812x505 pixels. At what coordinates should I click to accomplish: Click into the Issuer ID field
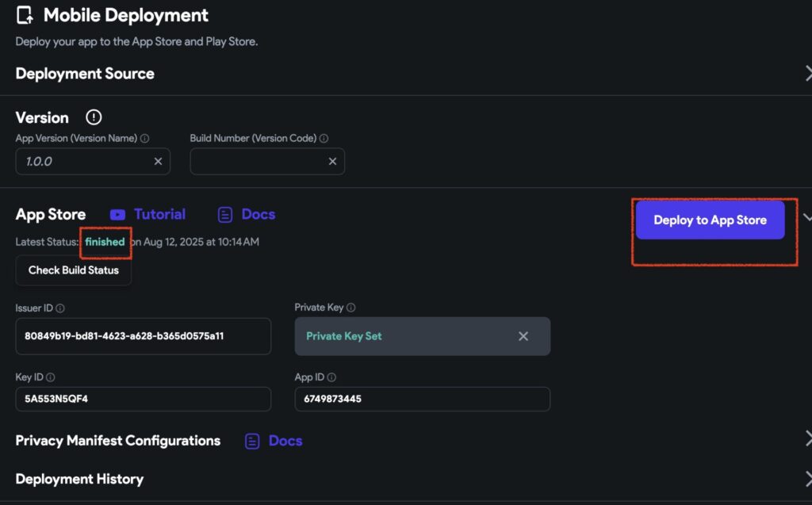[143, 336]
